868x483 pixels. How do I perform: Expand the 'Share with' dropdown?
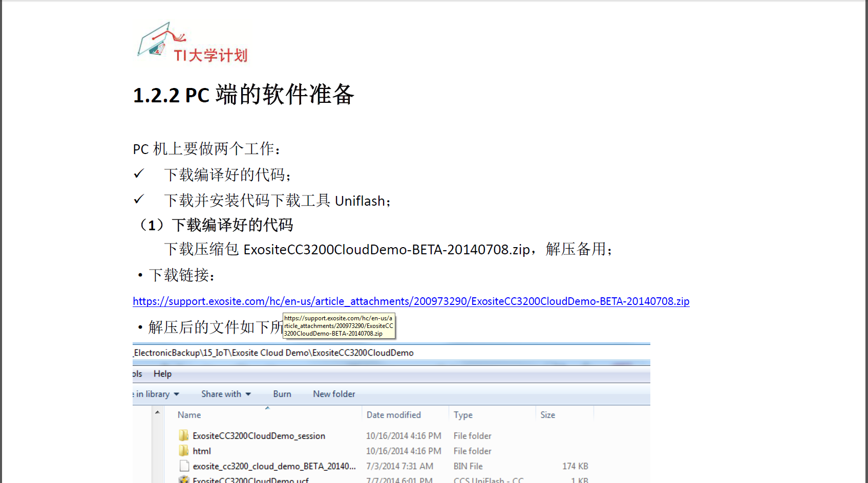click(x=226, y=394)
